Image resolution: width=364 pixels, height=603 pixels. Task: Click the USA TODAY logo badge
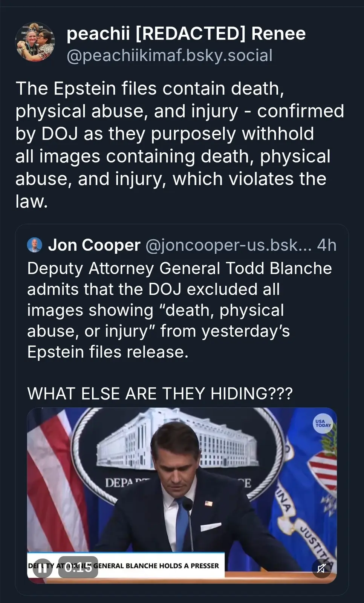[323, 423]
